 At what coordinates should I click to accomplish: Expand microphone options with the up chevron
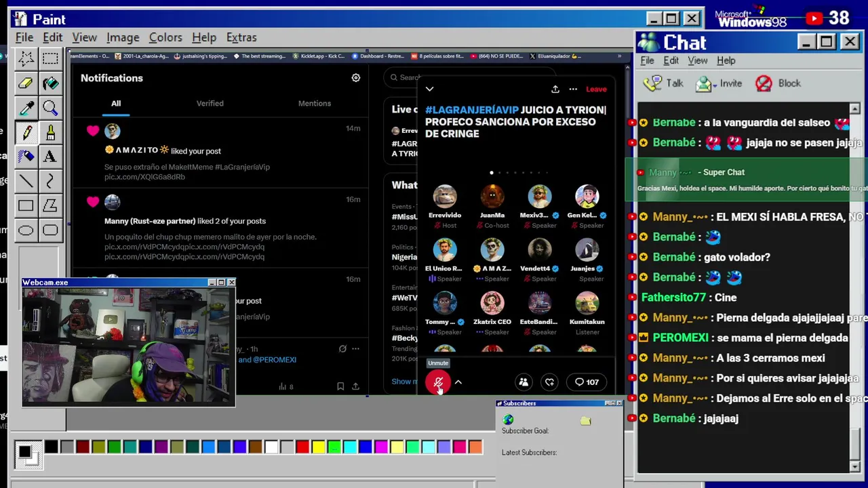458,382
